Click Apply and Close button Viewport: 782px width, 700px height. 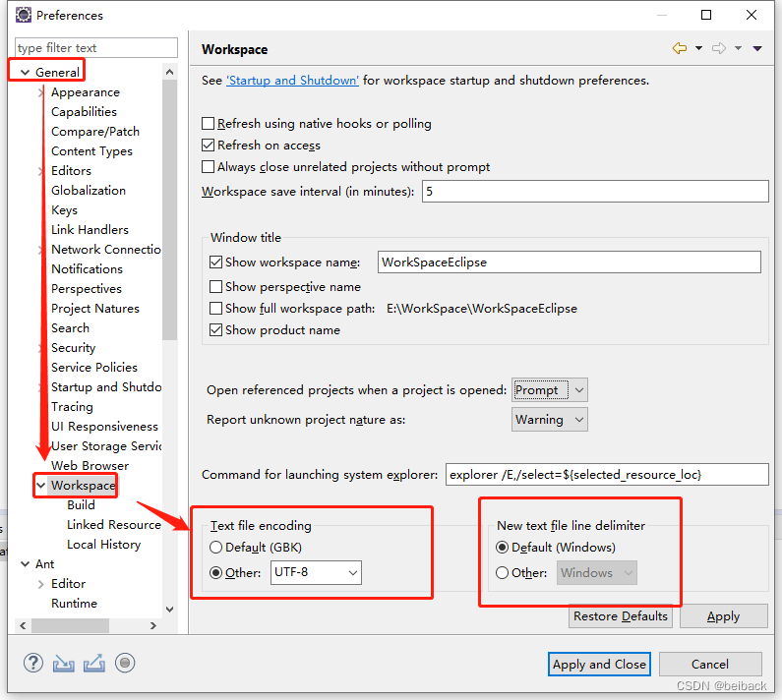599,664
